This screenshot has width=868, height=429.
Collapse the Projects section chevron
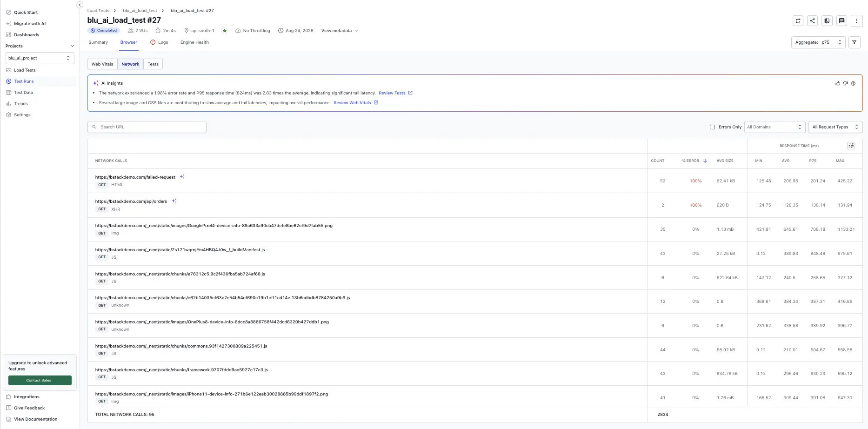point(72,46)
